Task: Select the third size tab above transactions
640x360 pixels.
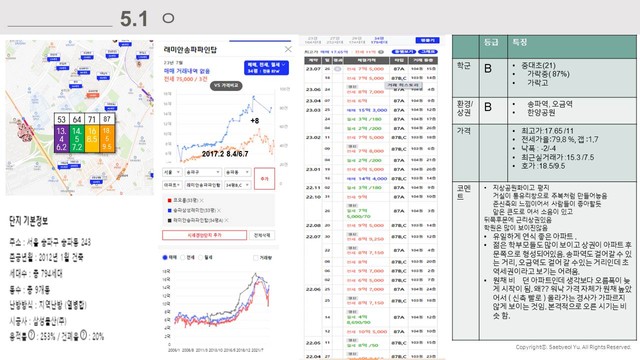Action: [x=357, y=40]
